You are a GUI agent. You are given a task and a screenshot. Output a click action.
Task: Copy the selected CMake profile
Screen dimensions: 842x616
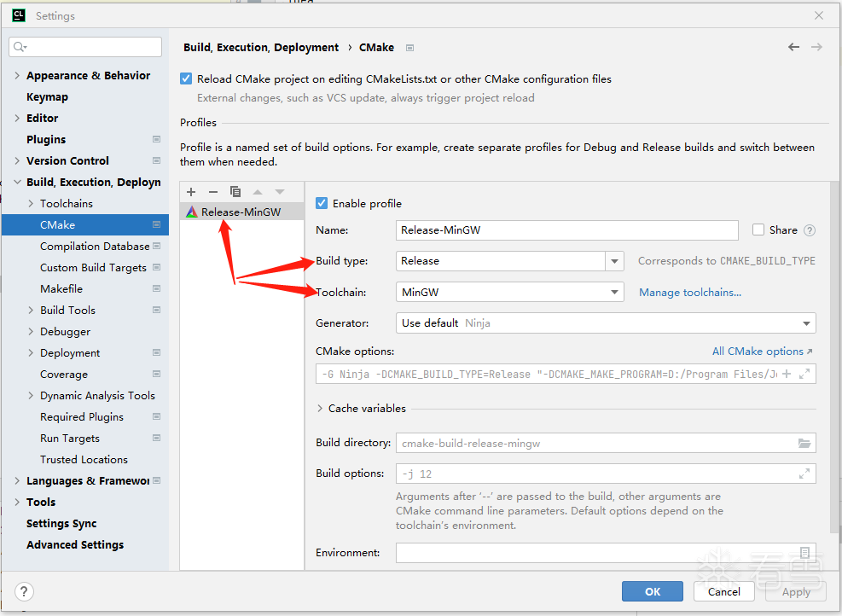pyautogui.click(x=235, y=192)
